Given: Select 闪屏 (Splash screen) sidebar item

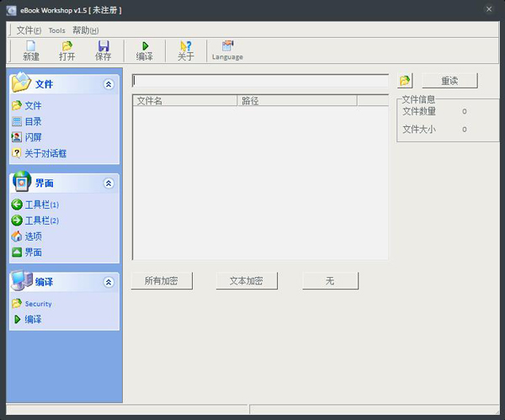Looking at the screenshot, I should tap(27, 137).
